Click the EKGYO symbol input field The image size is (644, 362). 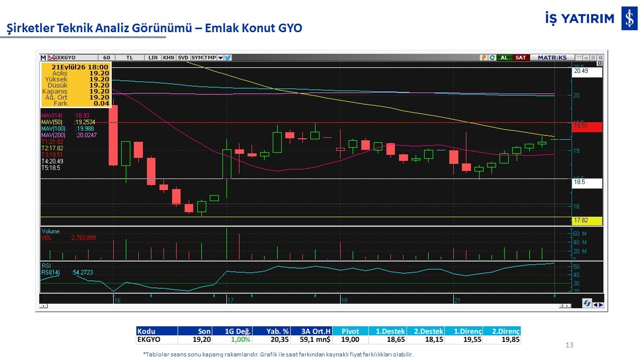pos(77,57)
